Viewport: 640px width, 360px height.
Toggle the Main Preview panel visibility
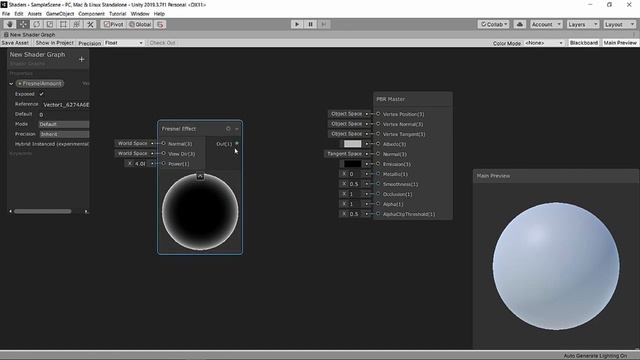[x=620, y=43]
